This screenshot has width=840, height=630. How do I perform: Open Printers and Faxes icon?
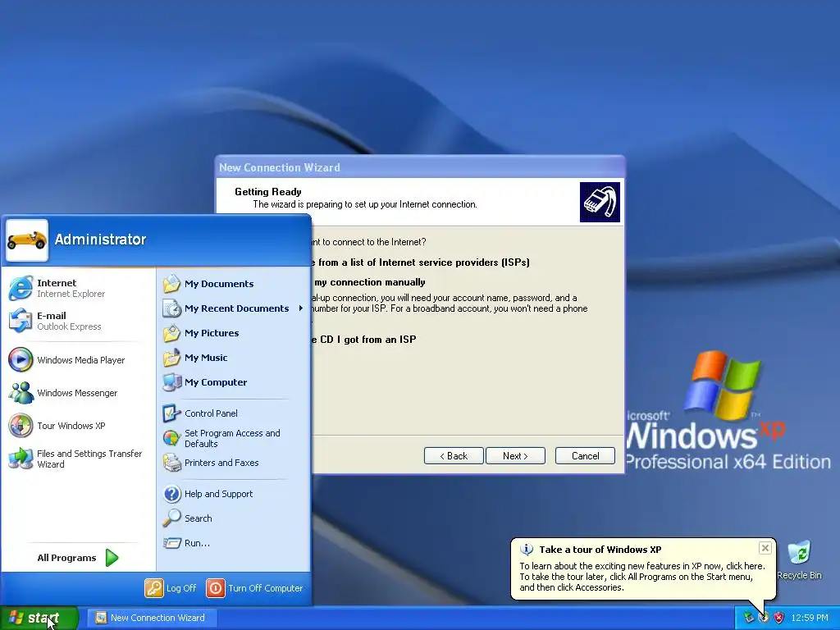tap(172, 463)
